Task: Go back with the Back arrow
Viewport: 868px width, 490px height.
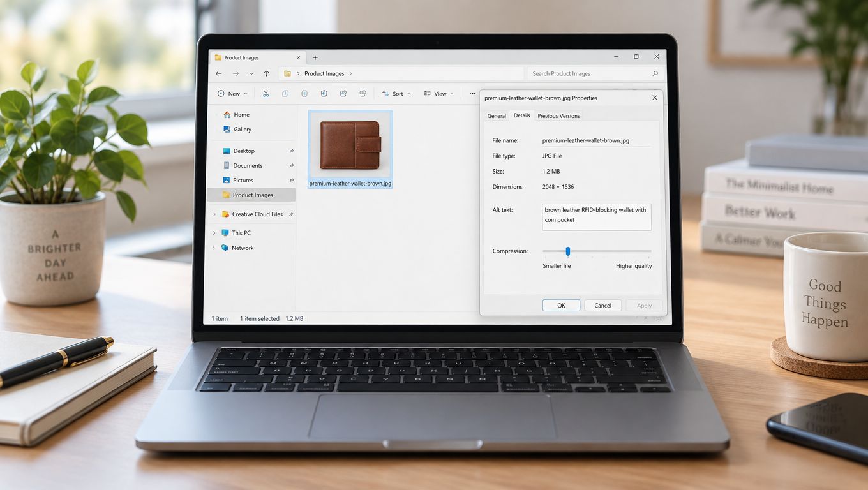Action: 219,74
